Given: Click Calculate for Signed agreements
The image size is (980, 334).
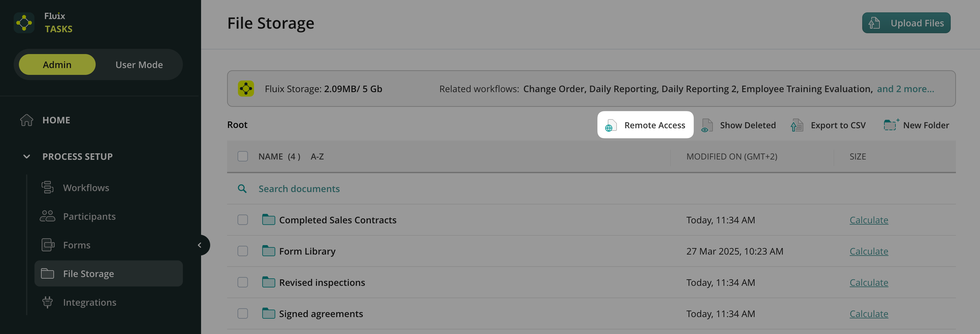Looking at the screenshot, I should pyautogui.click(x=868, y=313).
